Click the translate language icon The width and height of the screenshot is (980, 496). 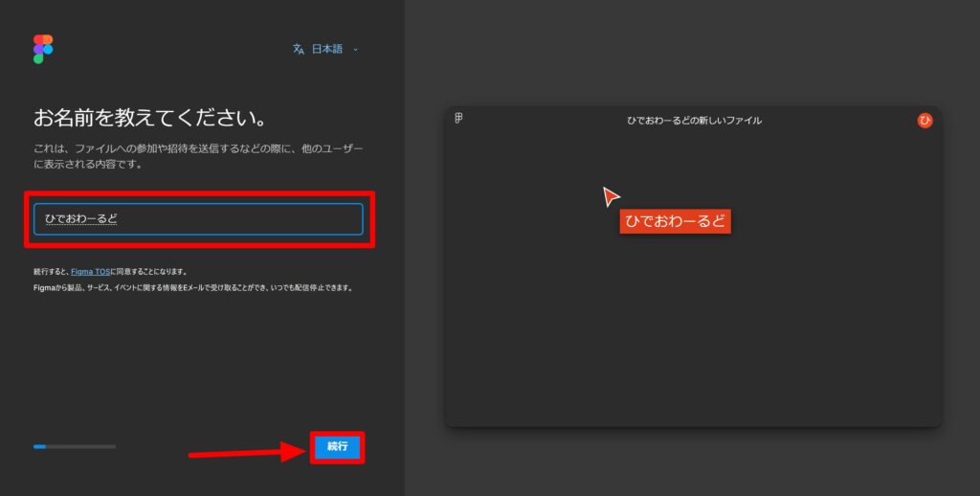click(299, 49)
